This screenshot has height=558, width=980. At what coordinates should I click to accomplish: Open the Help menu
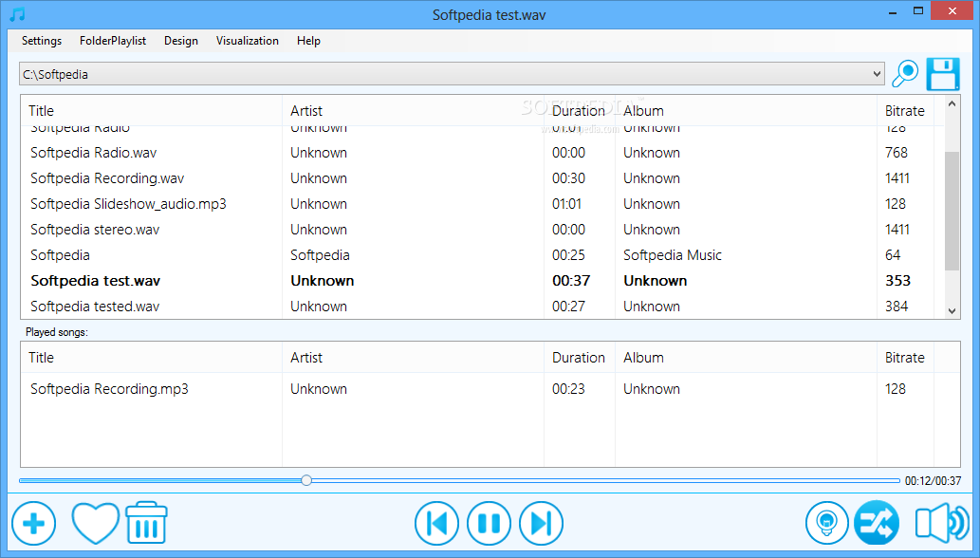click(x=308, y=41)
